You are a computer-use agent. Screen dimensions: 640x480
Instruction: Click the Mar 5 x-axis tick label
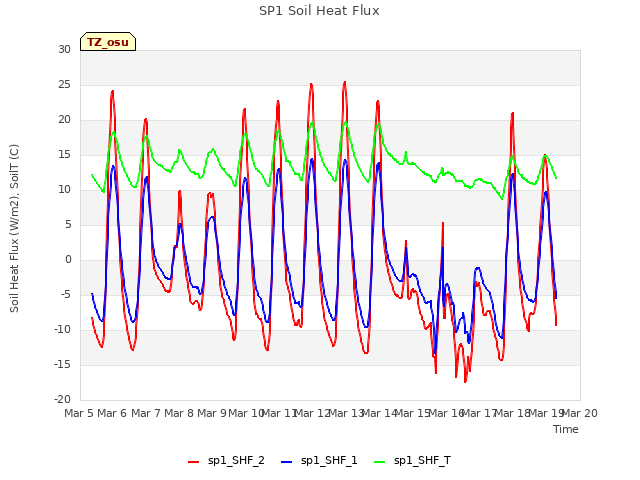tap(79, 413)
